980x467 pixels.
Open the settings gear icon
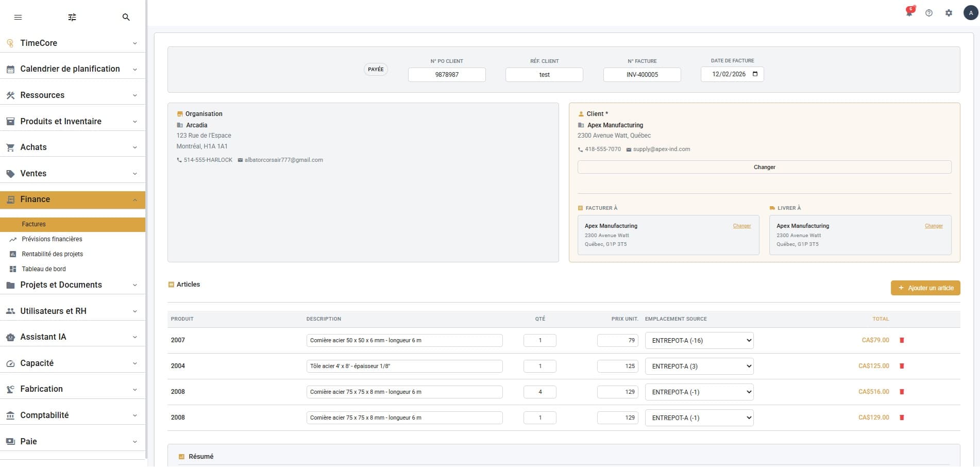[x=949, y=13]
